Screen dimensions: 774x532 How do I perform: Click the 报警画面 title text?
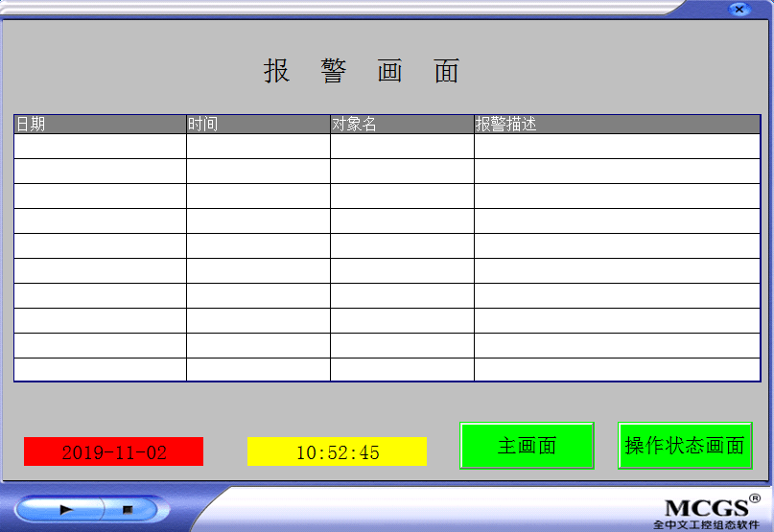(363, 71)
